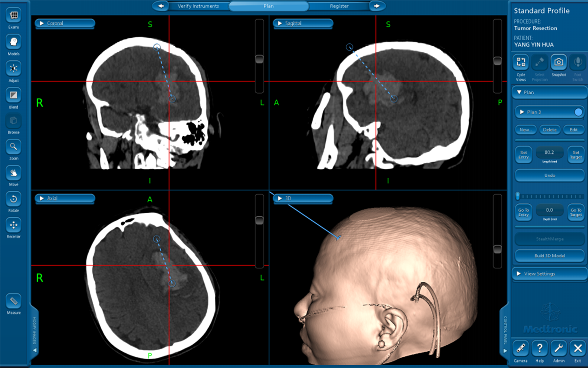The width and height of the screenshot is (588, 368).
Task: Click the Foot Switch icon
Action: [578, 62]
